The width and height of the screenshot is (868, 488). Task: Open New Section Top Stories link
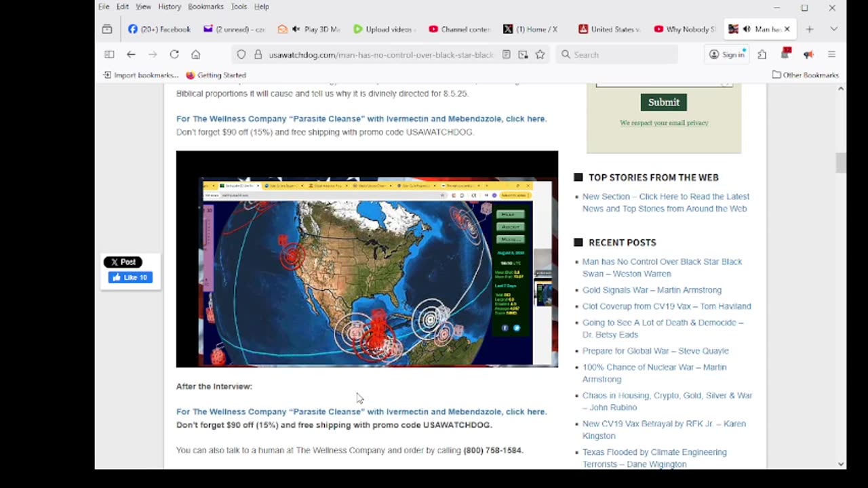coord(665,203)
